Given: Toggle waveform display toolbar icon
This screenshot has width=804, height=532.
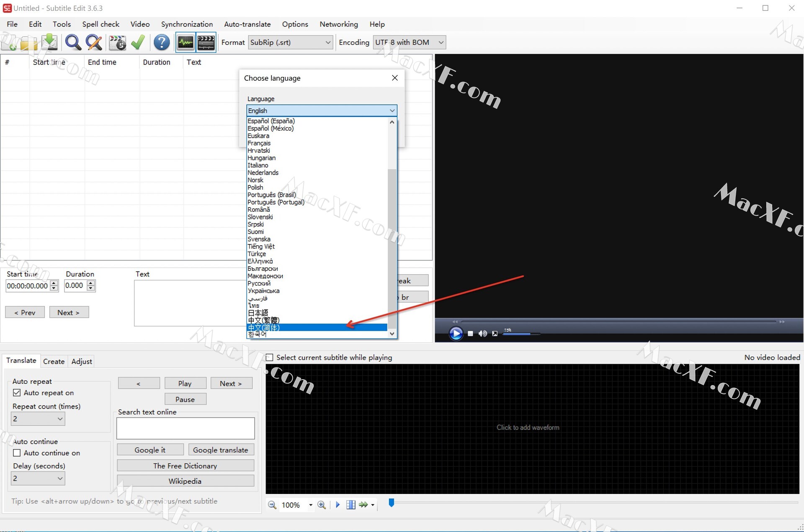Looking at the screenshot, I should pyautogui.click(x=186, y=42).
